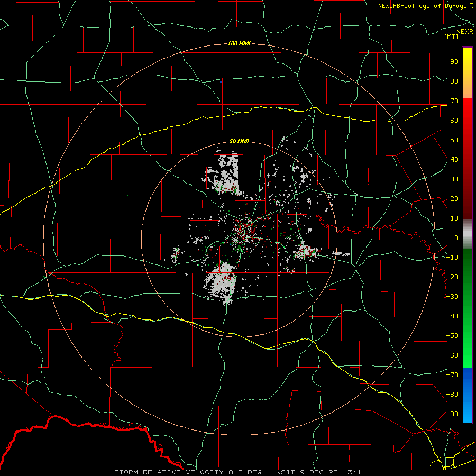Click the gray zero-velocity segment of color bar
Viewport: 476px width, 476px height.
click(x=467, y=234)
